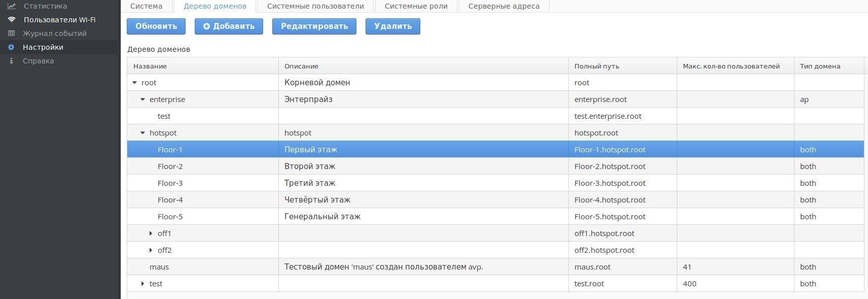Screen dimensions: 868x299
Task: Click the Statistics chart icon in sidebar
Action: coord(11,6)
